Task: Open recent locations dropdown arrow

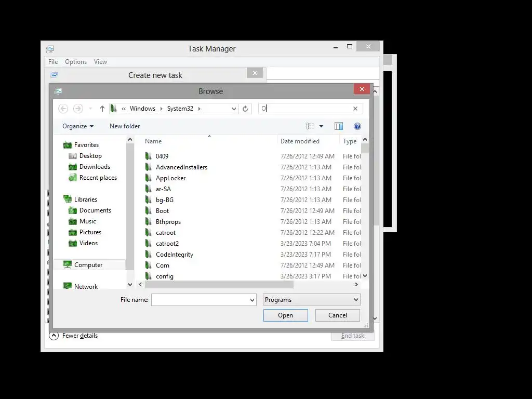Action: pos(90,109)
